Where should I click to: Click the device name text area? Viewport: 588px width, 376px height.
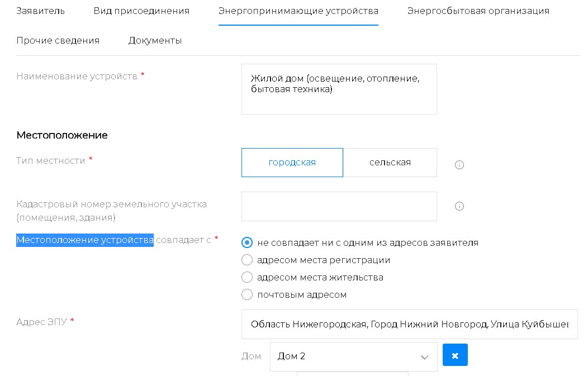click(339, 89)
